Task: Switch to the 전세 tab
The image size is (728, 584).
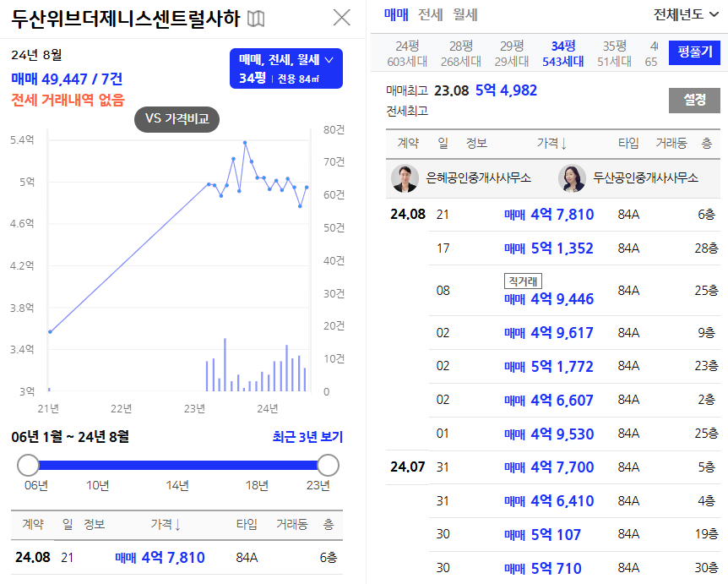Action: pyautogui.click(x=431, y=14)
